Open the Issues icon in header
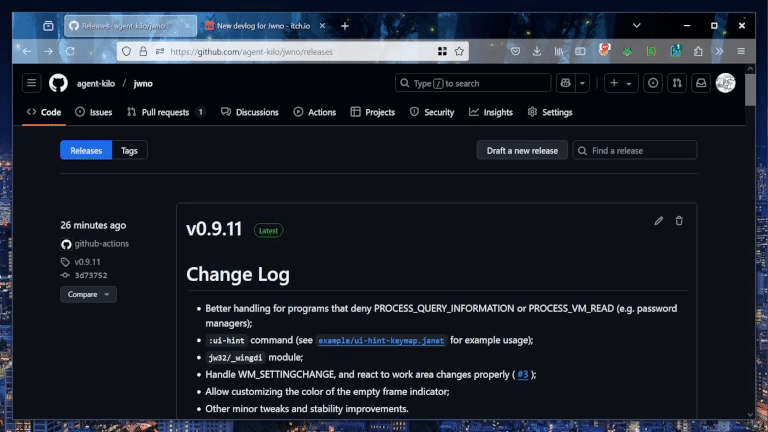Screen dimensions: 768x432 point(653,83)
